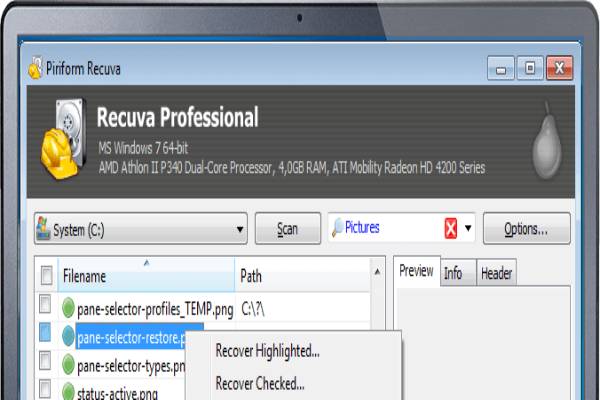Click the Recuva title bar app icon

[x=35, y=68]
